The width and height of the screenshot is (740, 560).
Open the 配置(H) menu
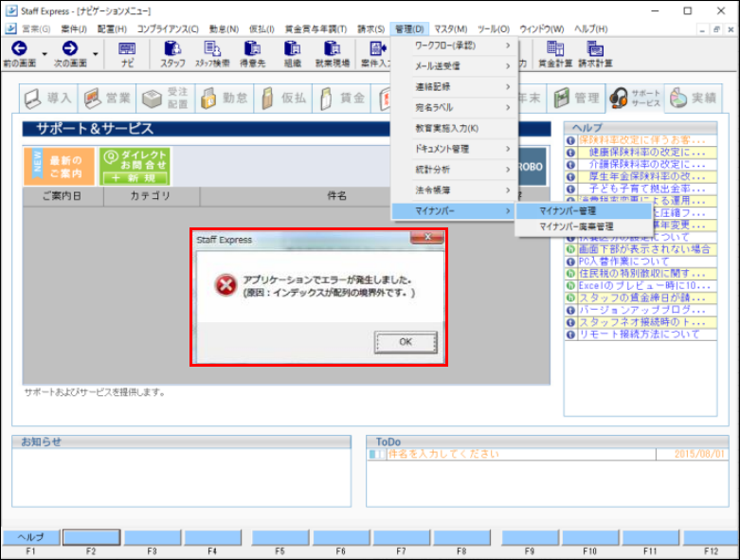pyautogui.click(x=112, y=29)
